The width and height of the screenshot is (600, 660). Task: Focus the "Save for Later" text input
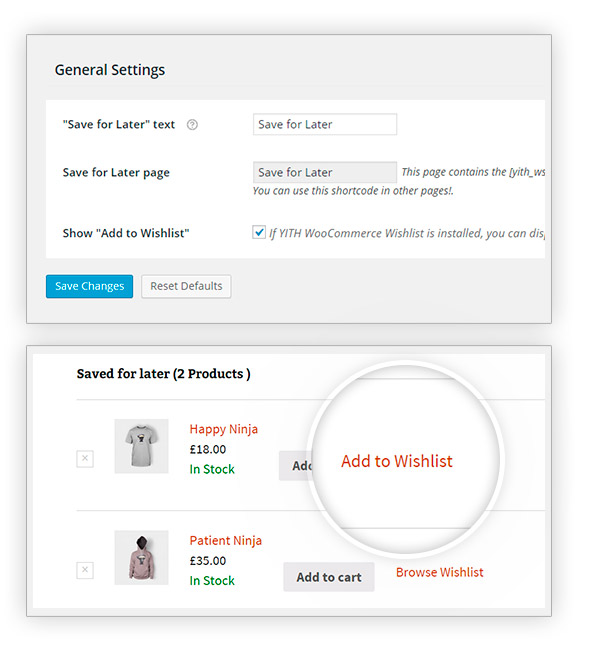pyautogui.click(x=324, y=124)
